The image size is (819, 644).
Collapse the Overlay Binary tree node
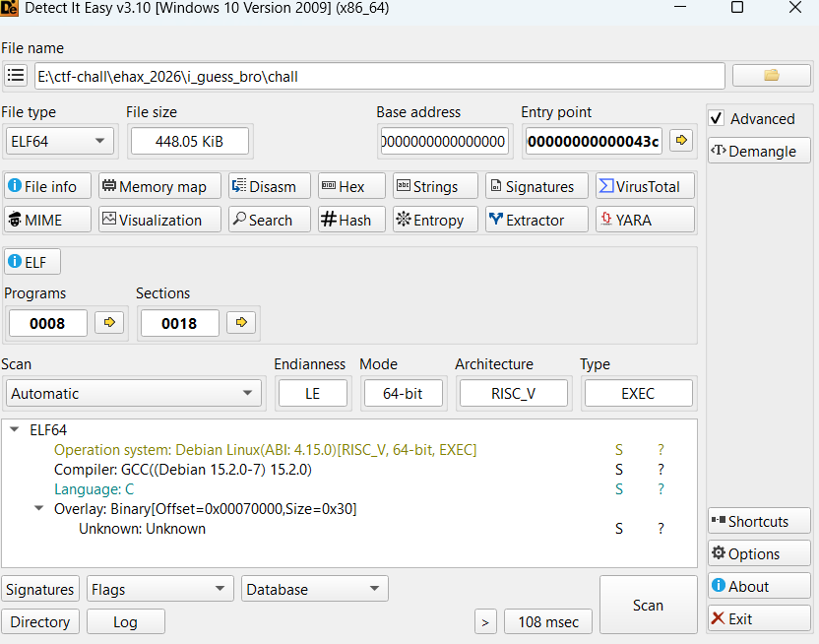(39, 509)
